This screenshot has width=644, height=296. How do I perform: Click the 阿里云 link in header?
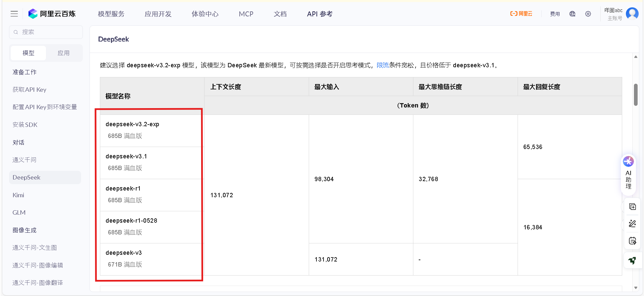(x=521, y=14)
